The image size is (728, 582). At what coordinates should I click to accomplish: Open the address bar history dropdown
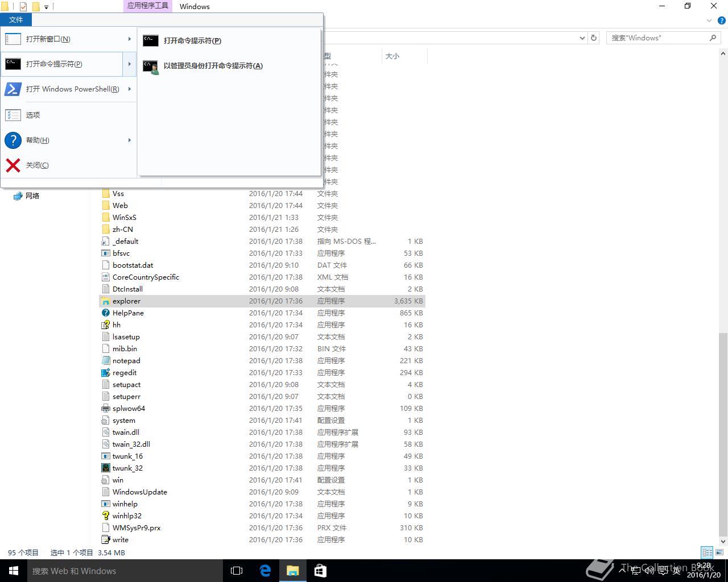point(582,38)
